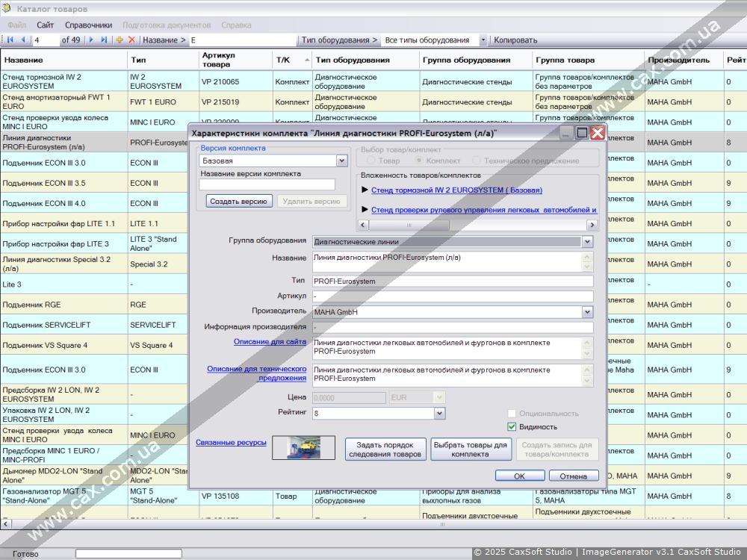
Task: Toggle the Видимость checkbox
Action: click(x=512, y=427)
